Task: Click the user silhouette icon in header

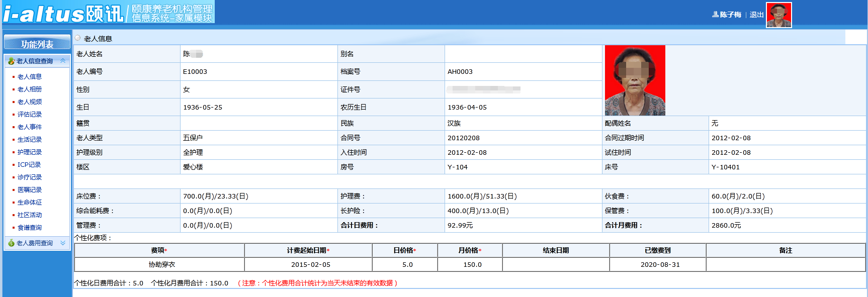Action: (715, 15)
